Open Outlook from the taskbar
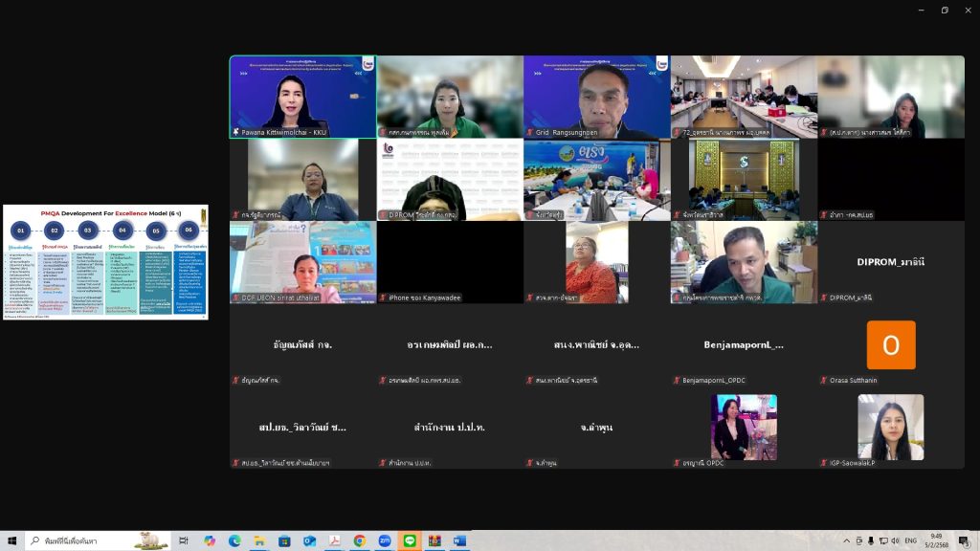This screenshot has width=980, height=551. pyautogui.click(x=309, y=540)
